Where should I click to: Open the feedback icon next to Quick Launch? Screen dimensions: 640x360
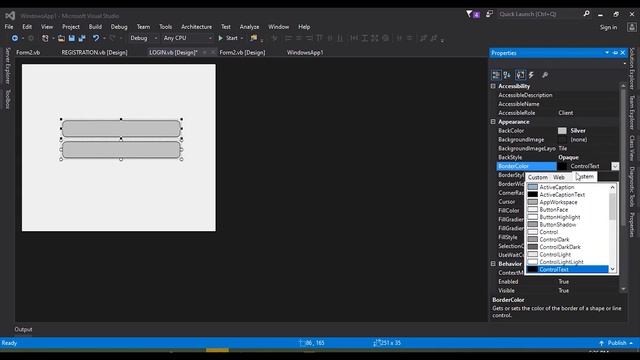pyautogui.click(x=489, y=14)
